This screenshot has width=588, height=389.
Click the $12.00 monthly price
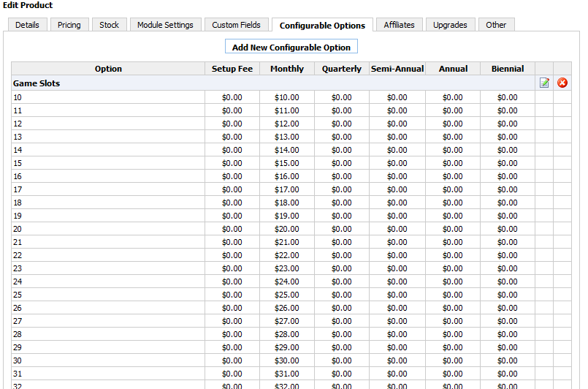(287, 124)
